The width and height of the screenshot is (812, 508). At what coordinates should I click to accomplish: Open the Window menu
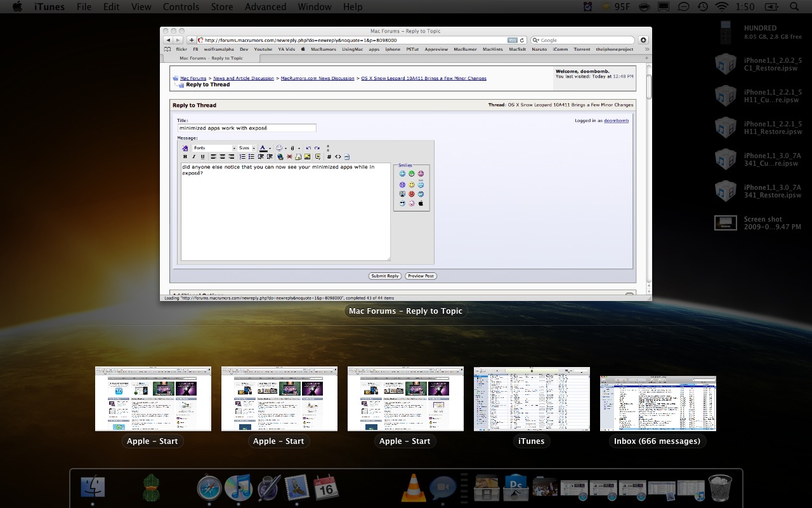pos(315,7)
